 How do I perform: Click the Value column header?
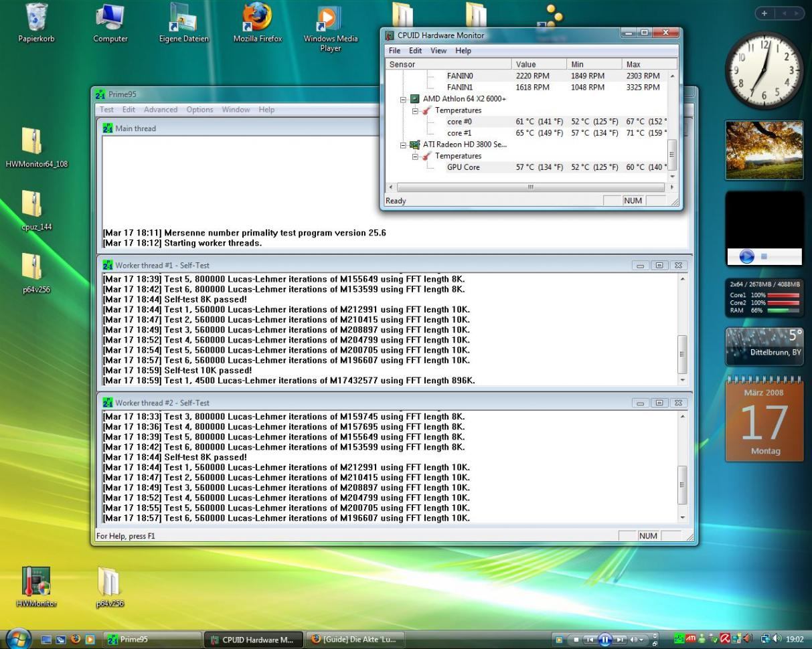pyautogui.click(x=539, y=64)
